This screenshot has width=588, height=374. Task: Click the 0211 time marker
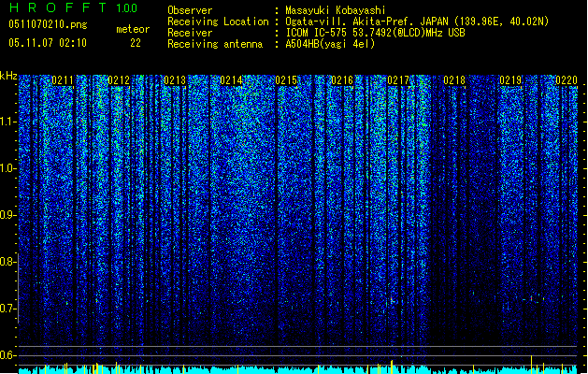pos(63,80)
